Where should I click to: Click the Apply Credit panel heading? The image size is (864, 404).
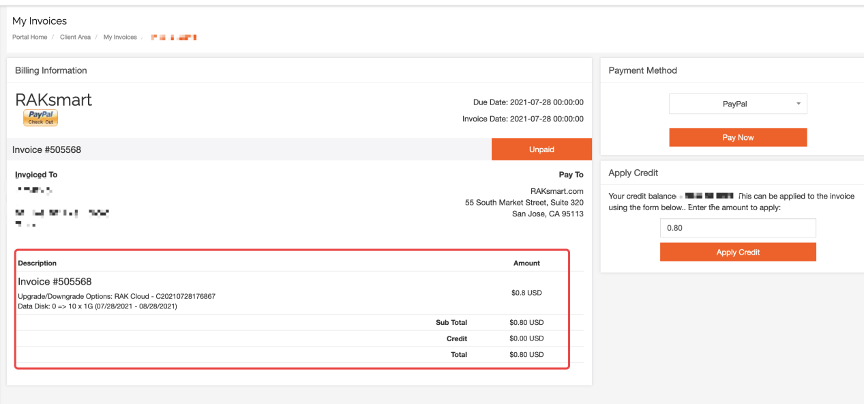tap(633, 173)
